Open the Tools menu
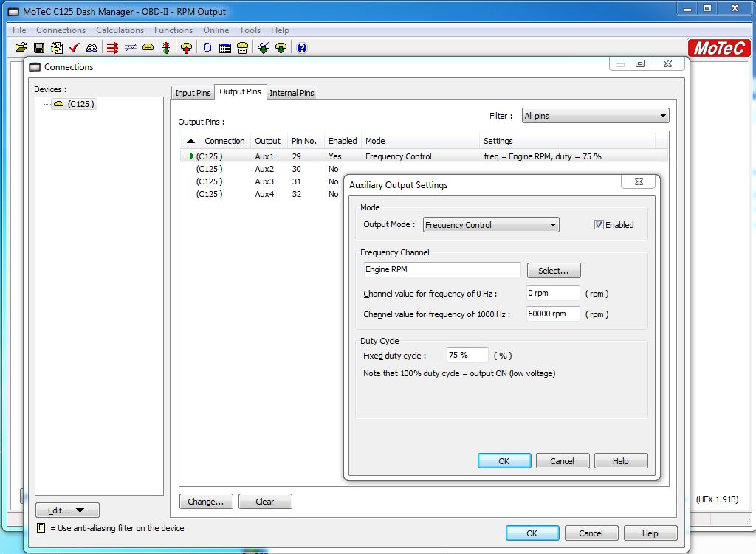Viewport: 756px width, 554px height. click(x=250, y=30)
